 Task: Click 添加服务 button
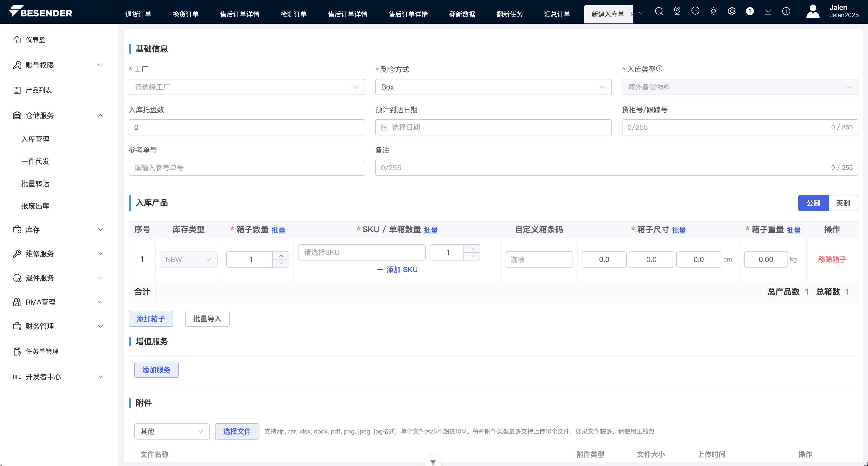(156, 370)
